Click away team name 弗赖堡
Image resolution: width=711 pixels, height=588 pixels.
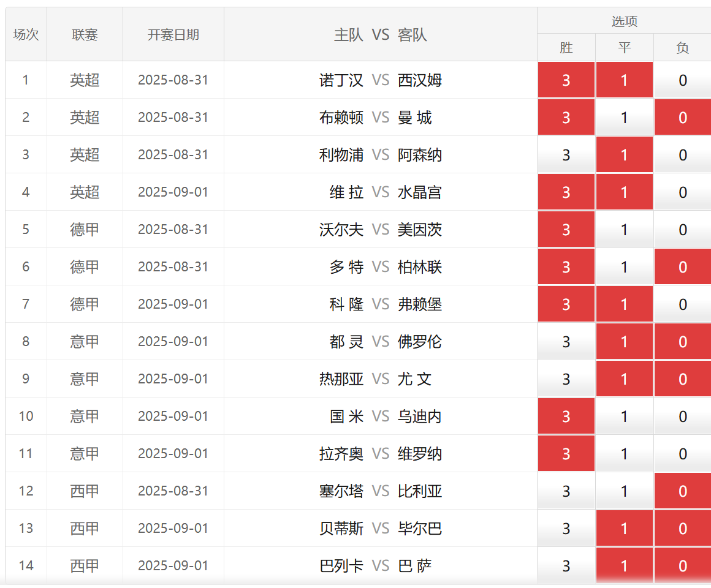tap(419, 304)
